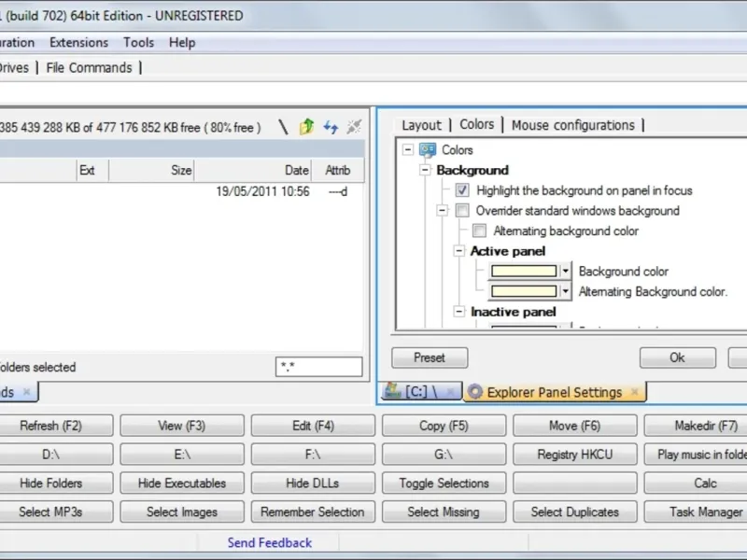Click the Hide Executables button
This screenshot has width=747, height=560.
(x=182, y=483)
